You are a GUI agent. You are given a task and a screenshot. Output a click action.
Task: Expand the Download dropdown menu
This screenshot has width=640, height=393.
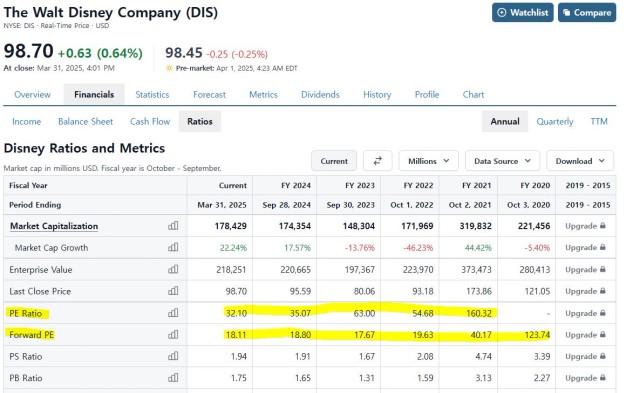point(580,161)
